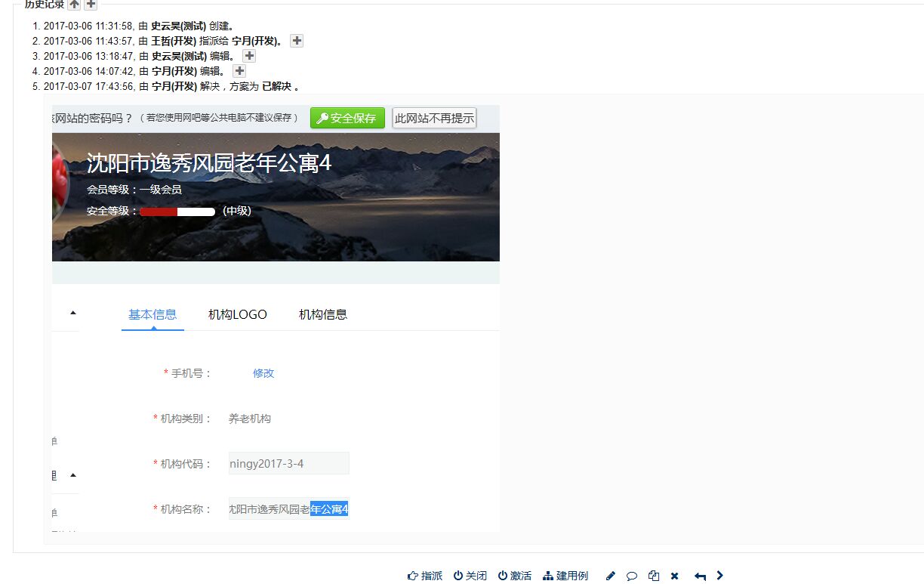The width and height of the screenshot is (924, 584).
Task: Click the 修改 link beside 手机号
Action: click(x=263, y=373)
